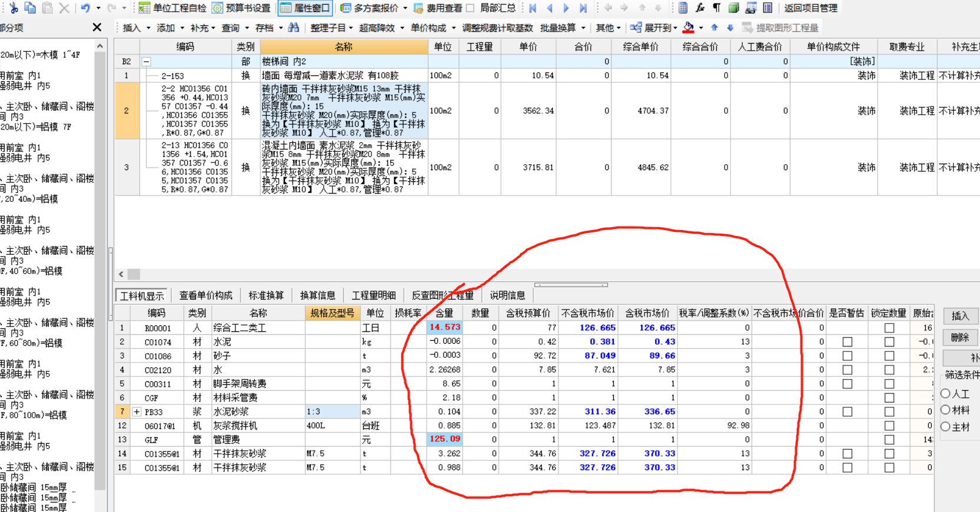This screenshot has width=980, height=512.
Task: Click the Redo arrow icon
Action: pyautogui.click(x=111, y=8)
